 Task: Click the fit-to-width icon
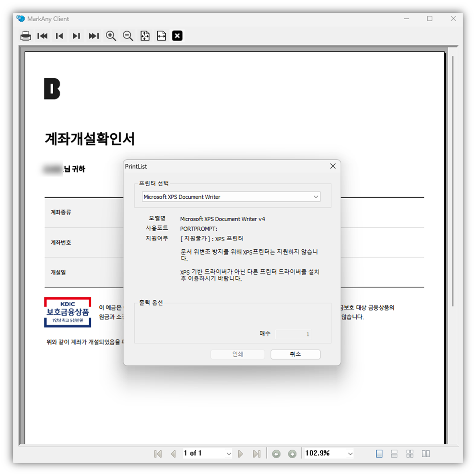161,36
